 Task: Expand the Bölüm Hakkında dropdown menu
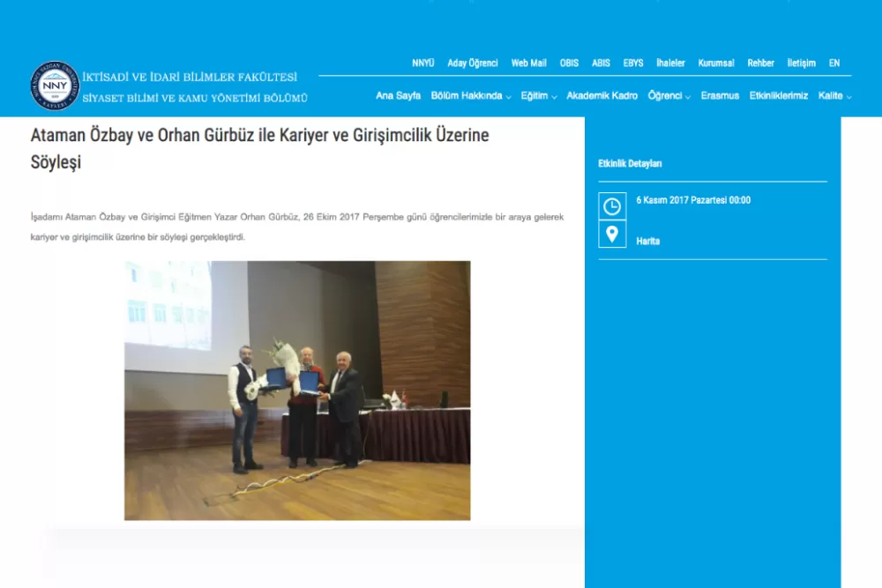[x=467, y=95]
